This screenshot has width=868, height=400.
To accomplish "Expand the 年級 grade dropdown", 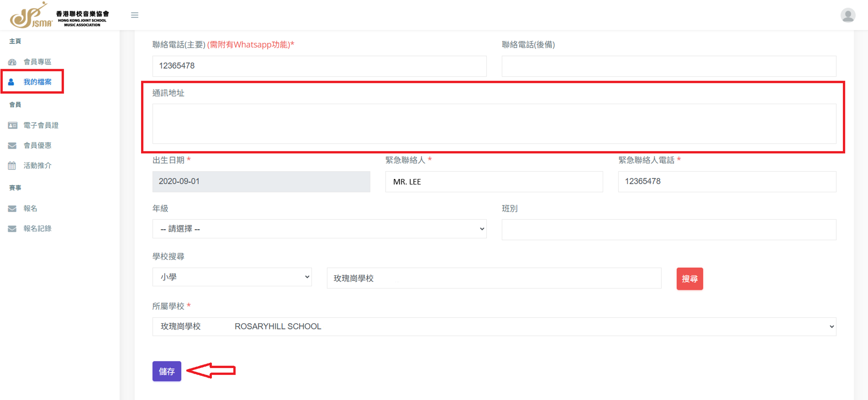I will point(319,229).
